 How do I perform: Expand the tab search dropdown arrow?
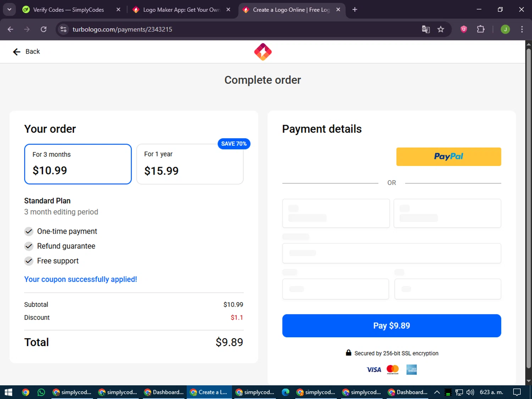click(x=10, y=10)
